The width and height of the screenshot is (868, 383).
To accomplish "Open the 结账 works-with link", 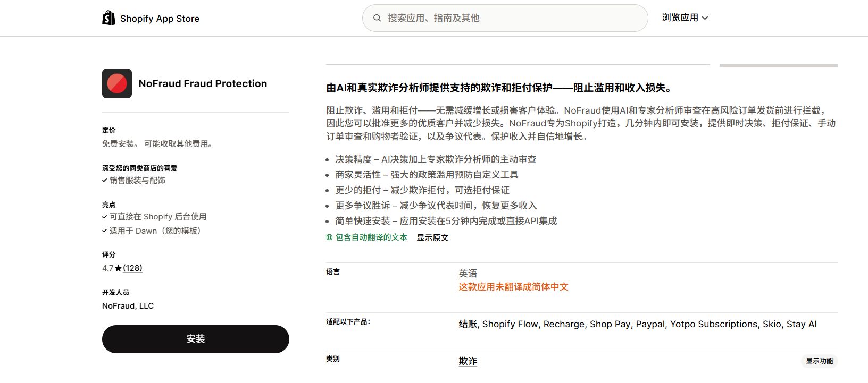I will pos(468,324).
